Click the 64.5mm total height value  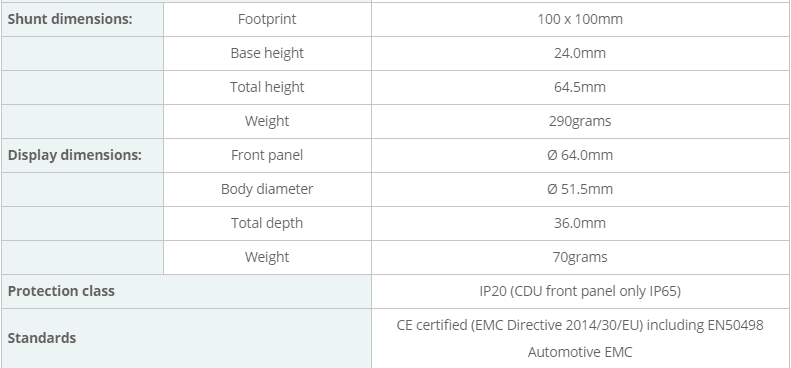tap(580, 87)
